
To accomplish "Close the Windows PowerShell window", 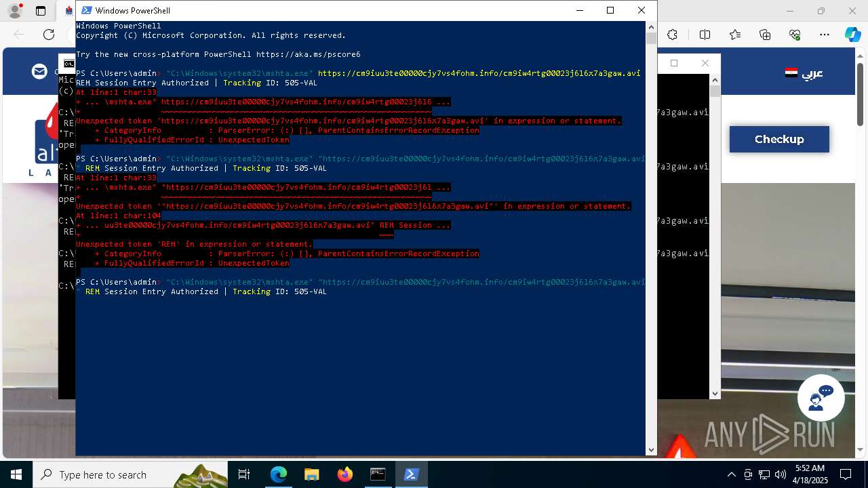I will click(642, 10).
